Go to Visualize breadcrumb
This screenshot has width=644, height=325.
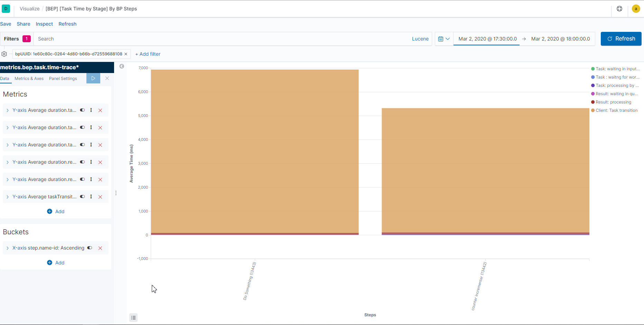[30, 9]
